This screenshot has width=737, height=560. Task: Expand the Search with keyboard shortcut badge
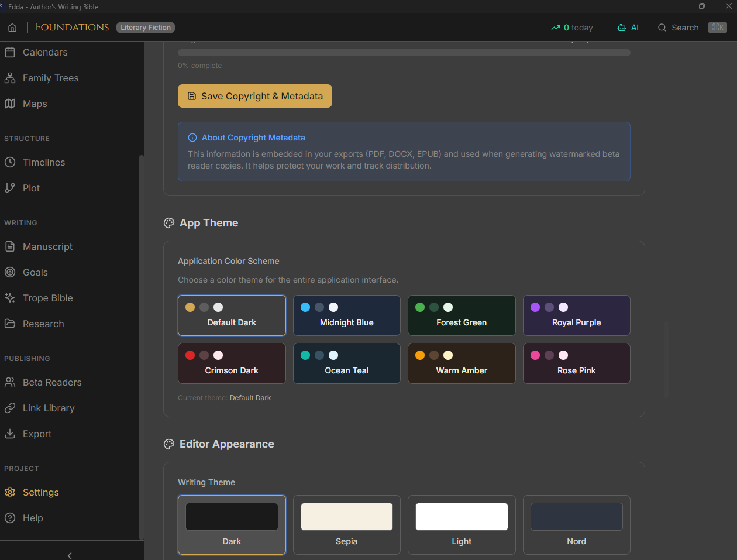point(717,27)
